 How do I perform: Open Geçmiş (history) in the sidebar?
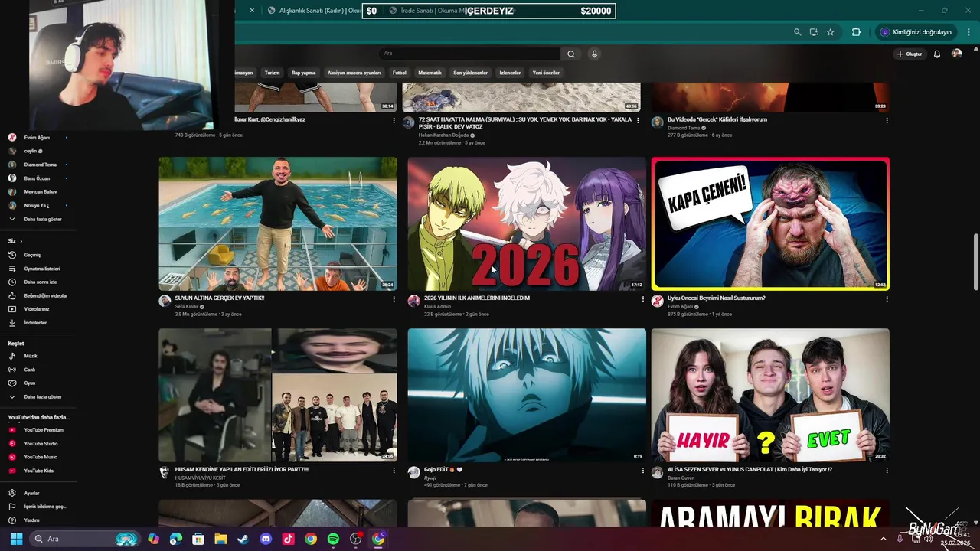point(31,255)
